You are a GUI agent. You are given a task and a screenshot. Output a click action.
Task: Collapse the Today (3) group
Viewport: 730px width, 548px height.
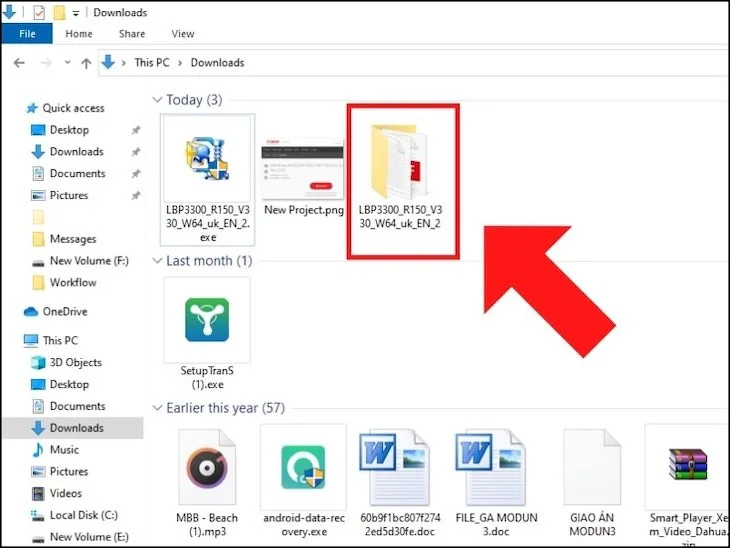click(x=156, y=100)
